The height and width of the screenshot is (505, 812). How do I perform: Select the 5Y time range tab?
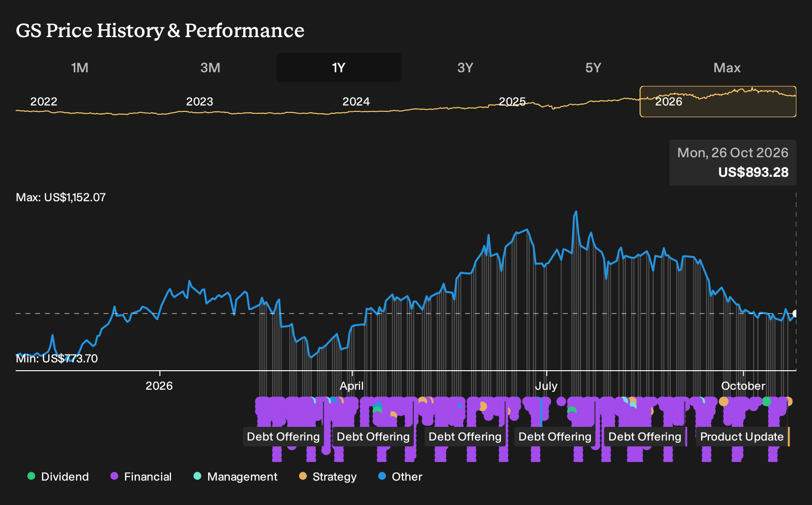(x=593, y=67)
